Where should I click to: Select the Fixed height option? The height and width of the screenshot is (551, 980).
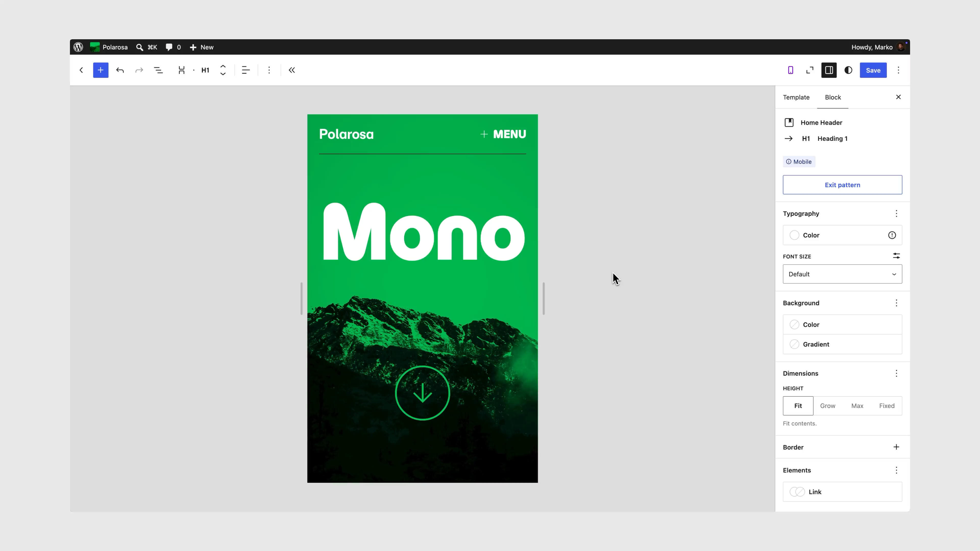887,406
